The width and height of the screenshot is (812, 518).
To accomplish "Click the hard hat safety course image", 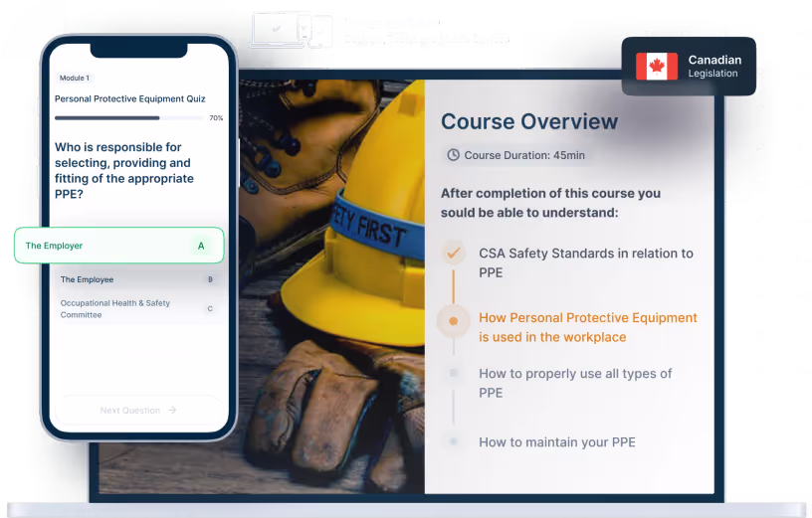I will (331, 286).
